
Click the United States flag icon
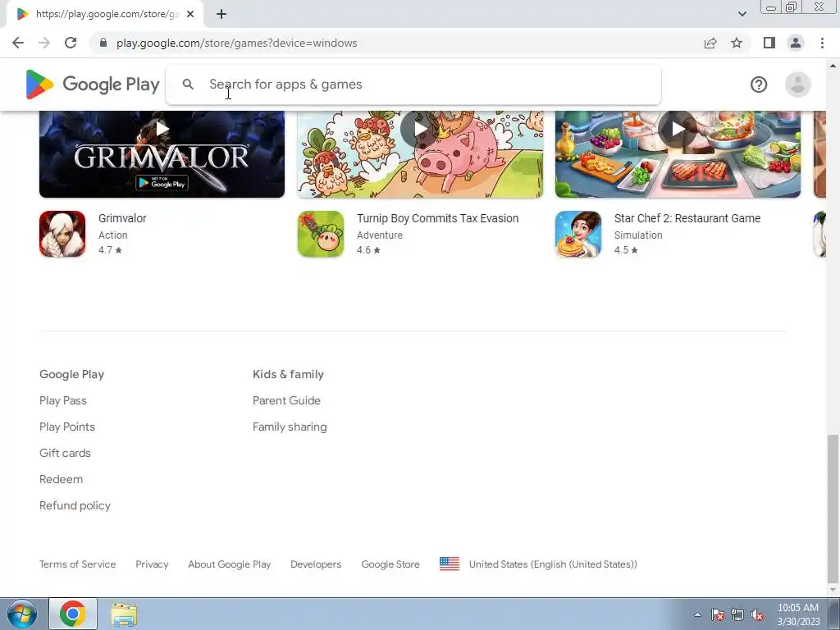pos(450,564)
